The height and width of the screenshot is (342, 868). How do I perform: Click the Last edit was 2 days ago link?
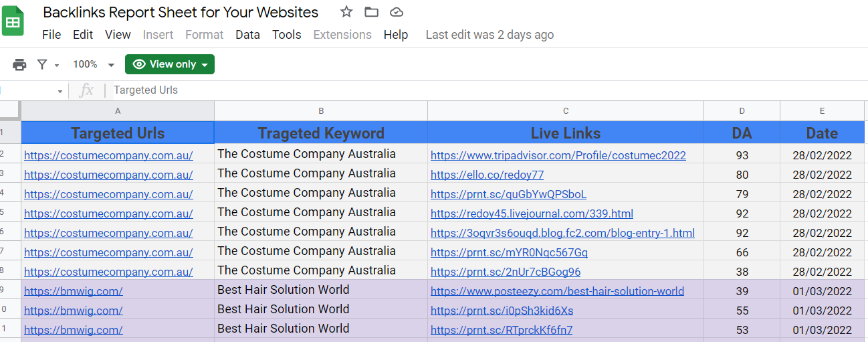490,35
